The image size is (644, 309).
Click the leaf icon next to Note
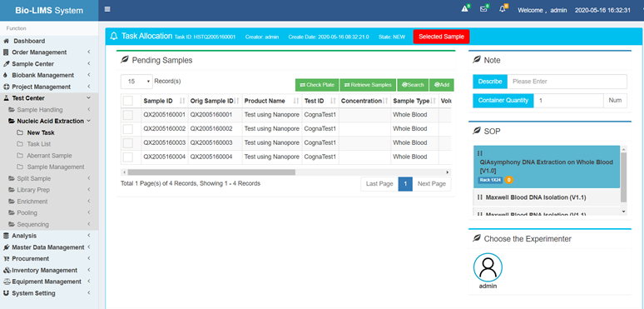click(x=477, y=60)
